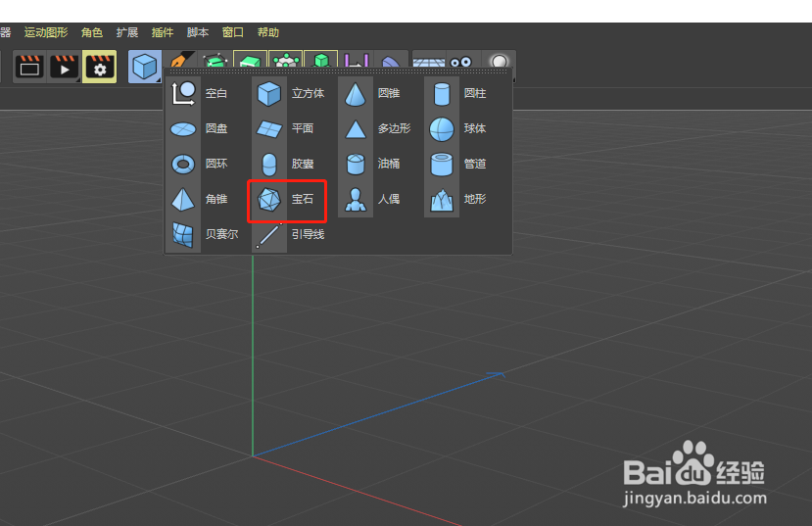Open the 扩展 menu
Screen dimensions: 812x526
click(127, 32)
